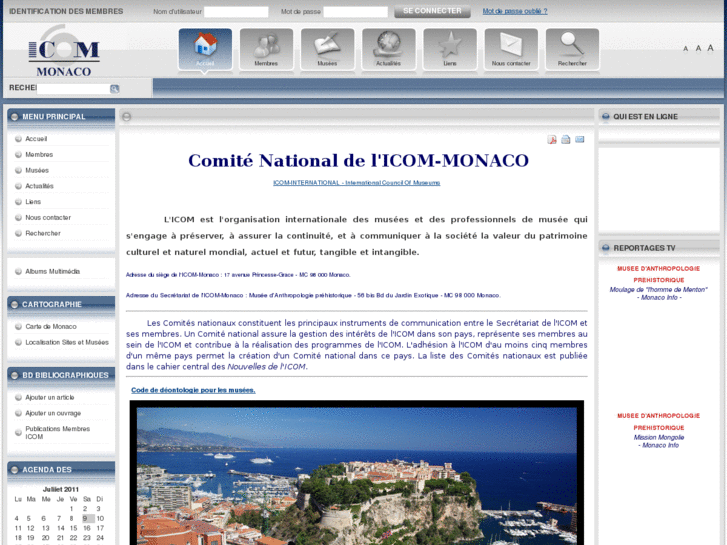727x545 pixels.
Task: Open the Monaco panorama photo
Action: coord(357,473)
